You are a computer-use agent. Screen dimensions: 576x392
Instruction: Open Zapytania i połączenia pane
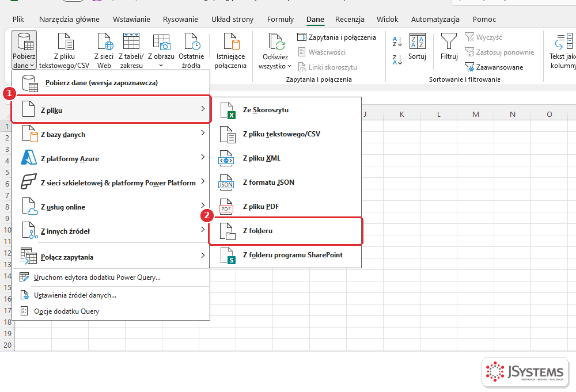(336, 37)
